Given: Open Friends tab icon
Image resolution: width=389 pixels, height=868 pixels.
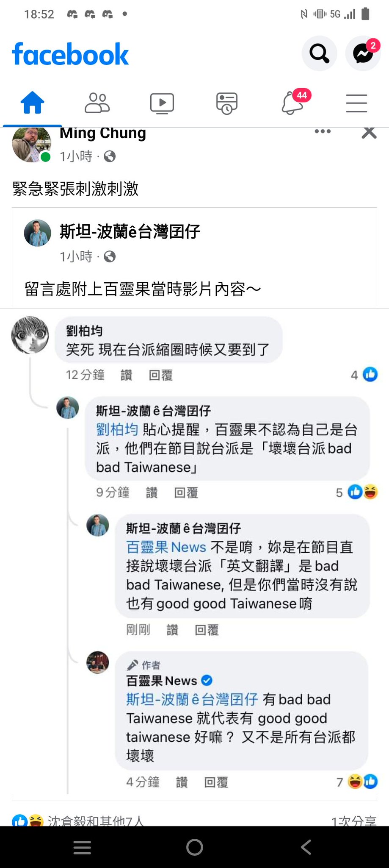Looking at the screenshot, I should pos(97,103).
